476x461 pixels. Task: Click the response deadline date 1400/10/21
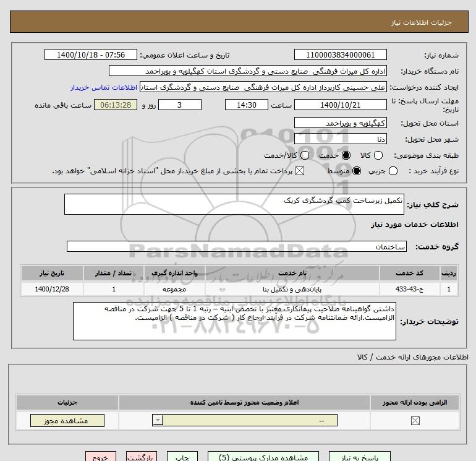340,105
